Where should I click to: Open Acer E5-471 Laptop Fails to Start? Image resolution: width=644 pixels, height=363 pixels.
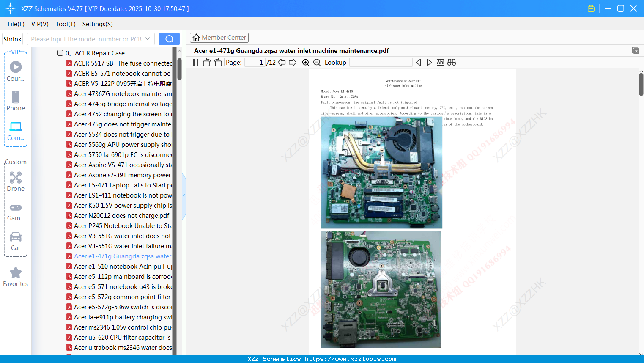(123, 185)
